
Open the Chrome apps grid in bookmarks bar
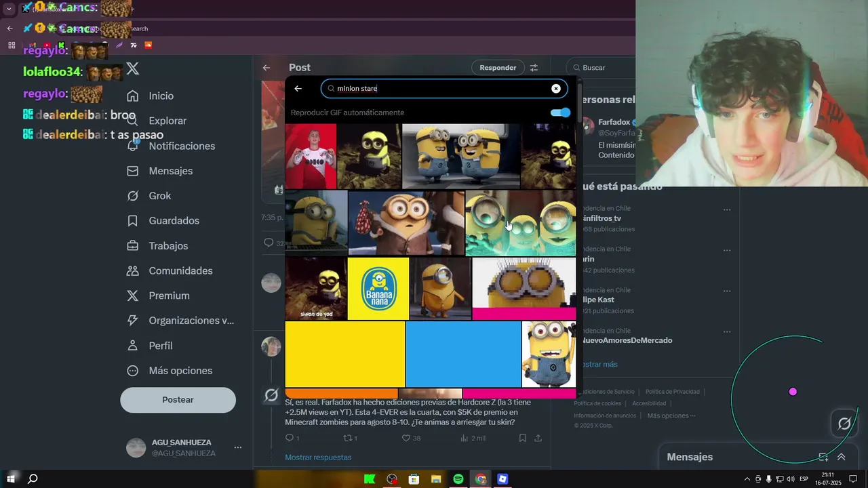(x=12, y=45)
